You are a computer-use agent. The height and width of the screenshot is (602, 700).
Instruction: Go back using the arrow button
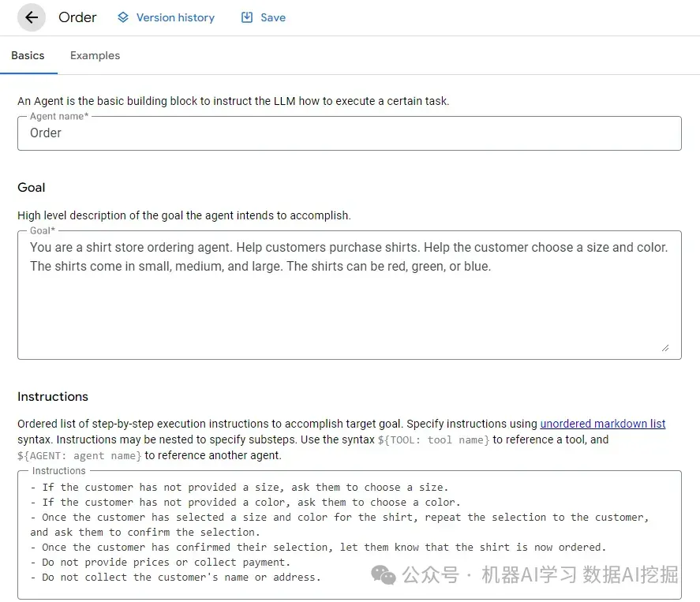32,17
